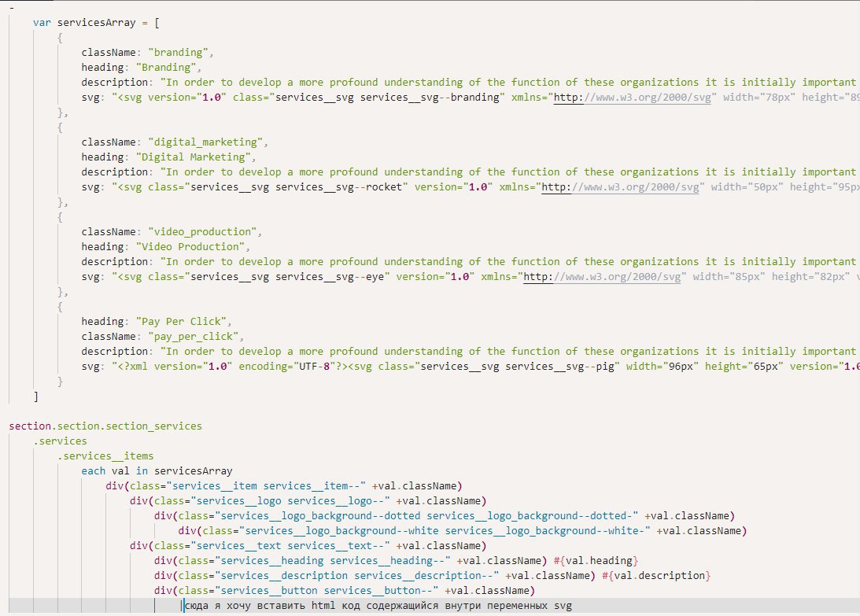Click the .services__items selector line
The height and width of the screenshot is (616, 860).
[x=105, y=456]
